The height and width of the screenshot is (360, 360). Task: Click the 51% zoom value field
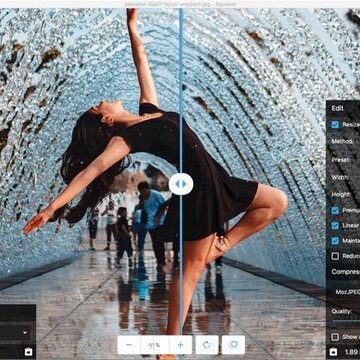click(x=155, y=345)
